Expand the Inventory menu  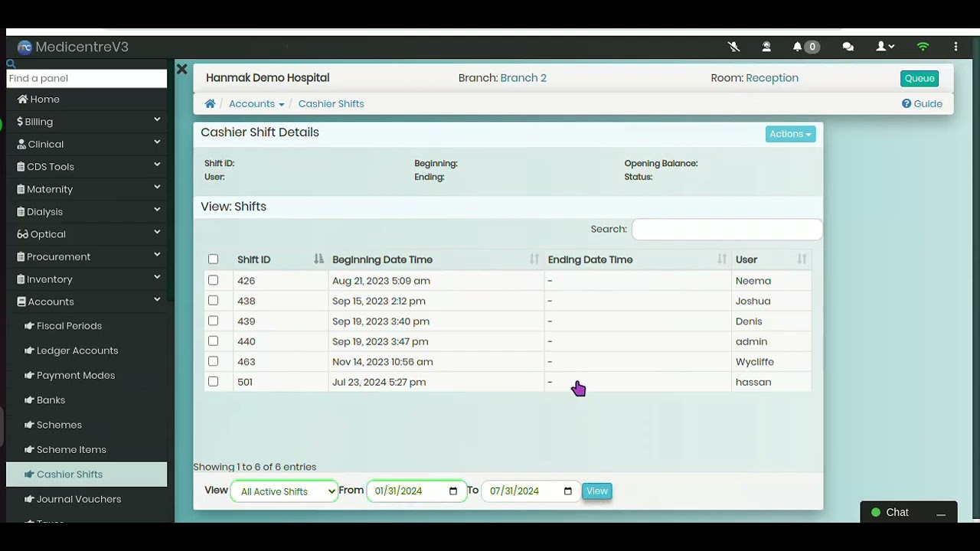[x=87, y=279]
